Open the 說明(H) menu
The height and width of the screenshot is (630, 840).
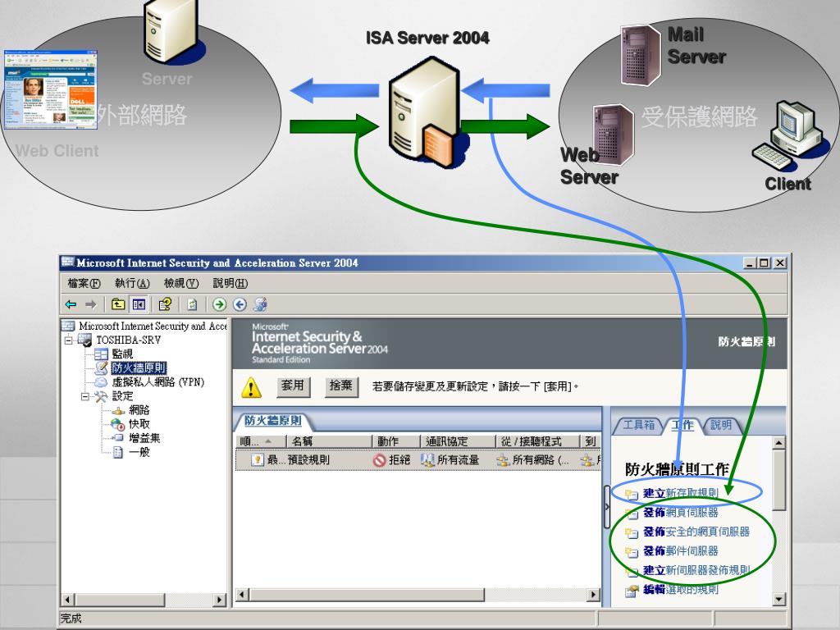point(230,283)
